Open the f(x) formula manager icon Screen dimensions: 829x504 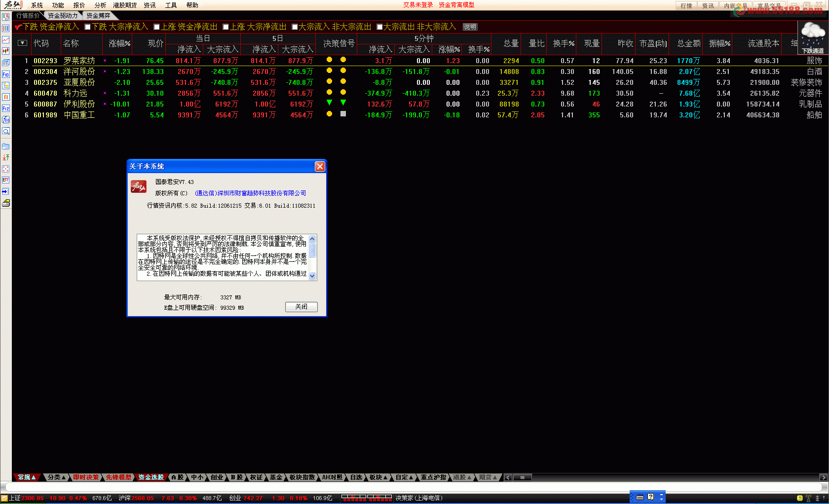[x=6, y=119]
